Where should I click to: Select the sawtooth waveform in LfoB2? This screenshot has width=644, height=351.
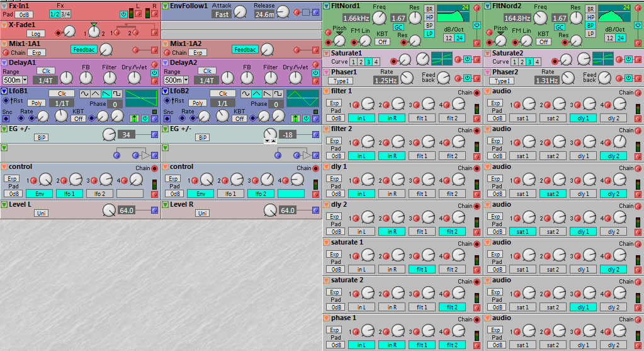click(x=268, y=94)
